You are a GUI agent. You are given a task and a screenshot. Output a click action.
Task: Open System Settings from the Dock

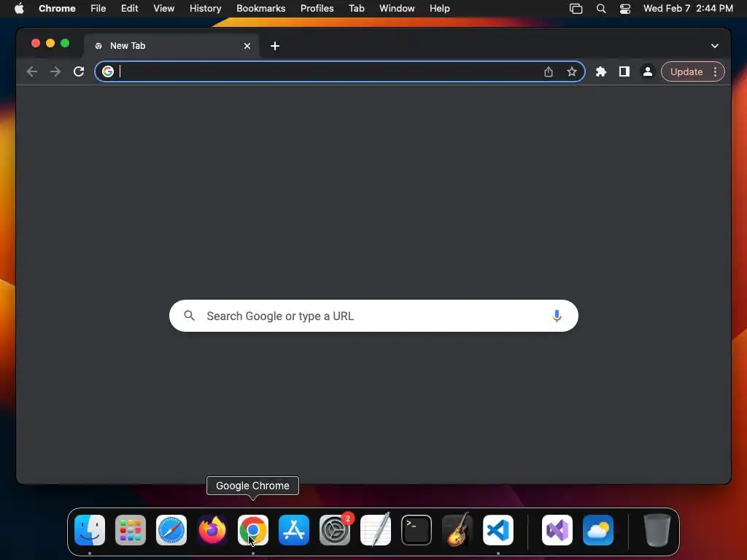[x=334, y=530]
